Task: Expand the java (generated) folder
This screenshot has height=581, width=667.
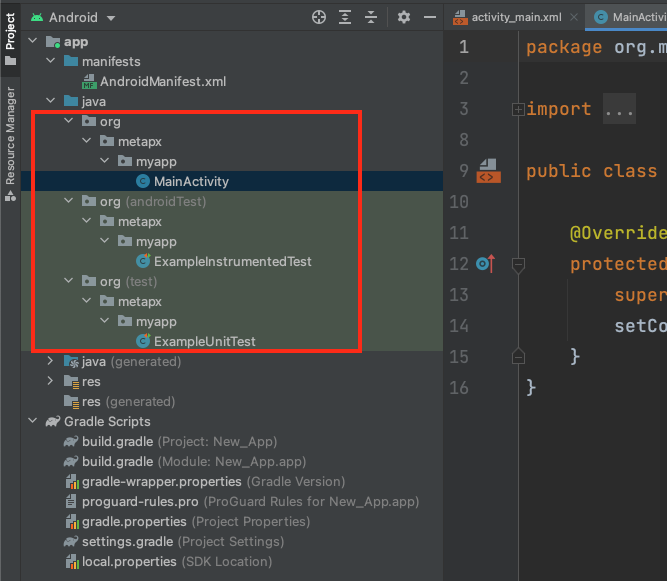Action: click(51, 361)
